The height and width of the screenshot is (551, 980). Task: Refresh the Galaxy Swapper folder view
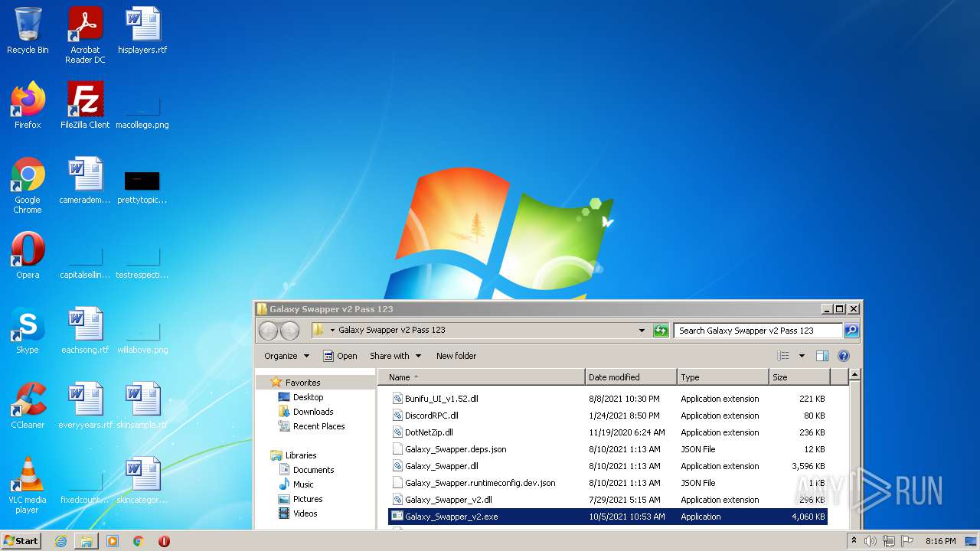[x=661, y=331]
